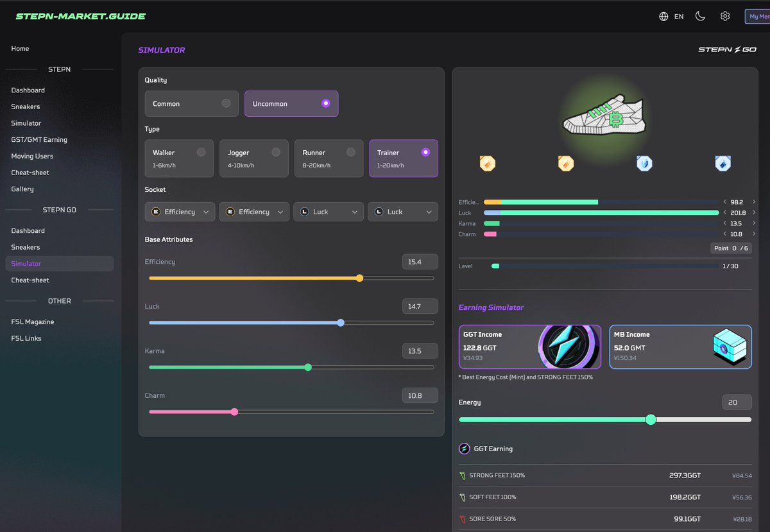Open Gallery in sidebar
770x532 pixels.
pyautogui.click(x=22, y=189)
